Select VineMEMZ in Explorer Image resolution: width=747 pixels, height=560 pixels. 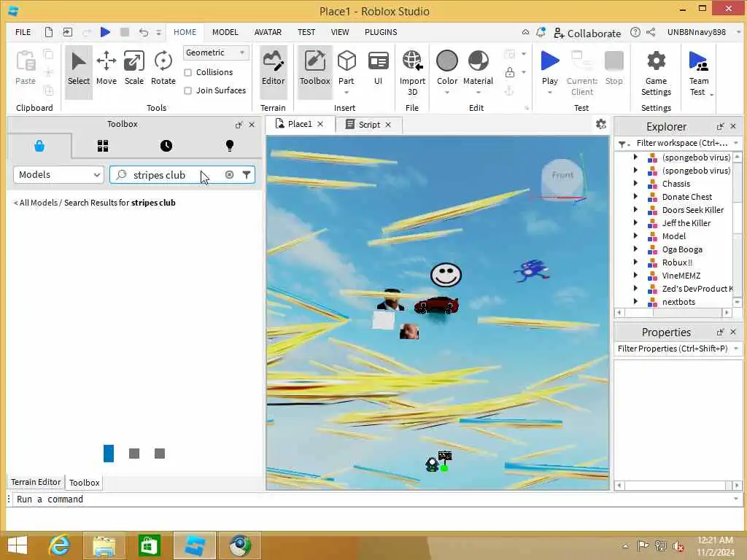click(681, 275)
